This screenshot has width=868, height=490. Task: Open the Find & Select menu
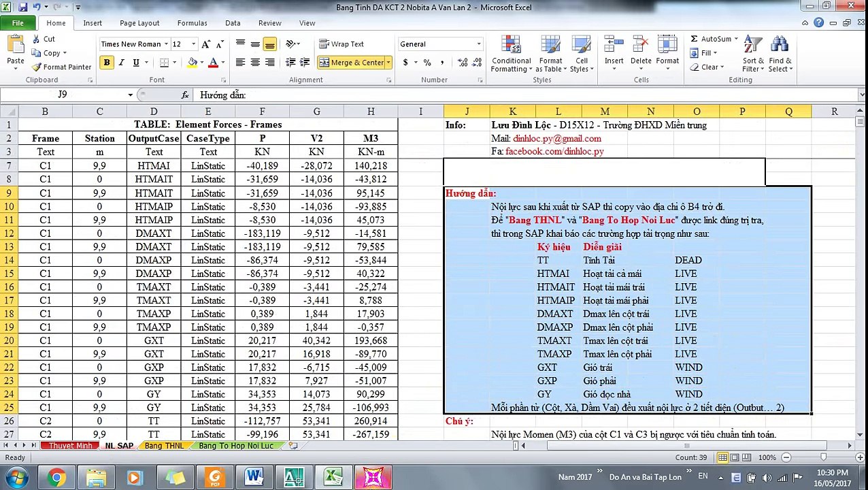pos(780,54)
